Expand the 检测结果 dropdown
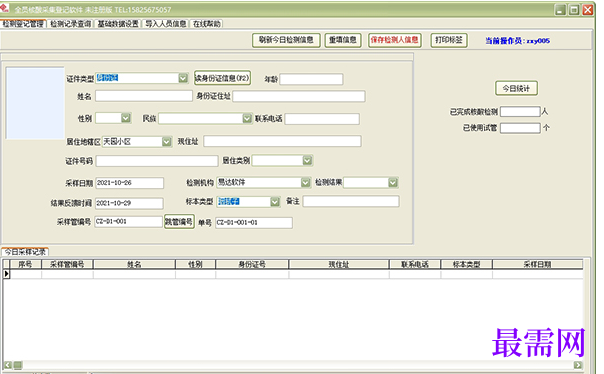This screenshot has width=604, height=374. [x=393, y=183]
